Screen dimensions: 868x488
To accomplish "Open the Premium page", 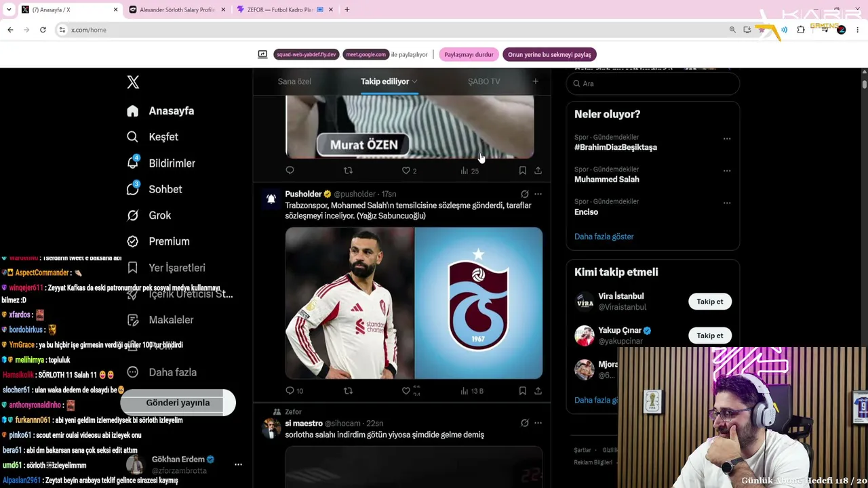I will (x=158, y=241).
